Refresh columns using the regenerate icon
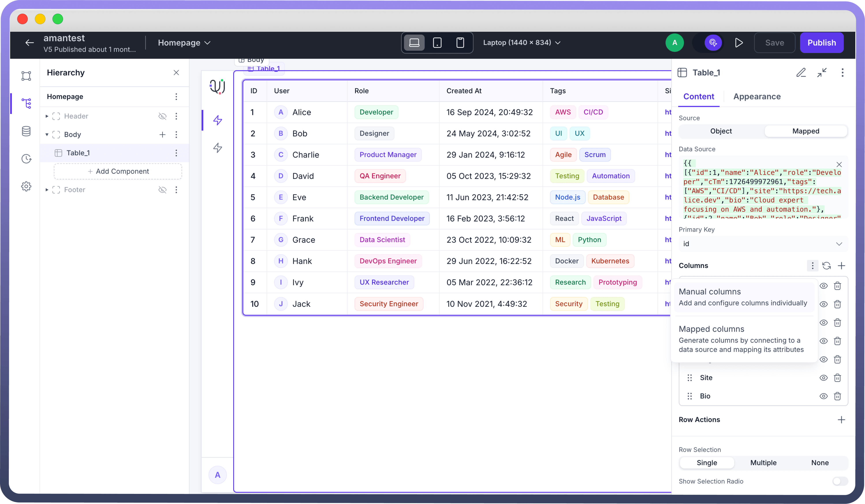 (827, 266)
